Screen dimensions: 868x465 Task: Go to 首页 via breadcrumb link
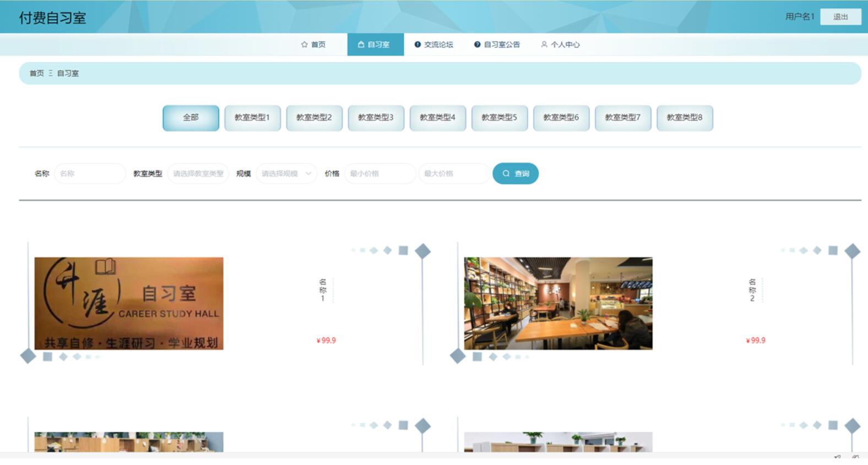(x=36, y=73)
